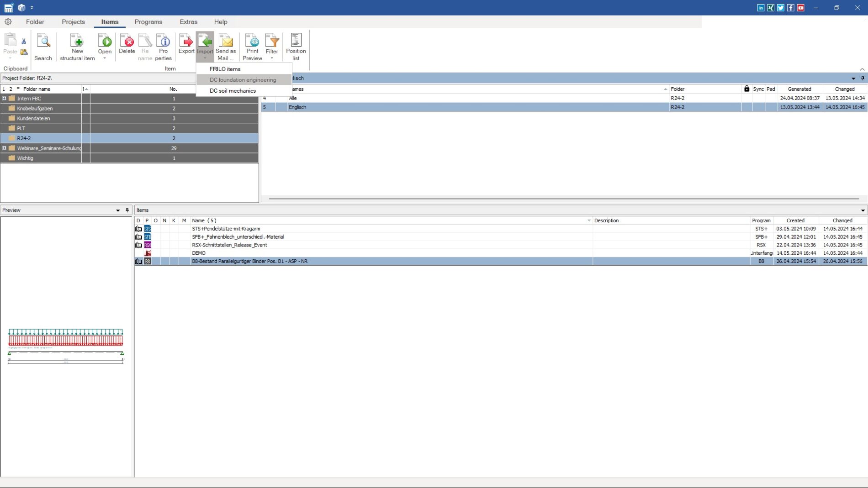This screenshot has height=488, width=868.
Task: Pin the Preview panel
Action: tap(127, 210)
